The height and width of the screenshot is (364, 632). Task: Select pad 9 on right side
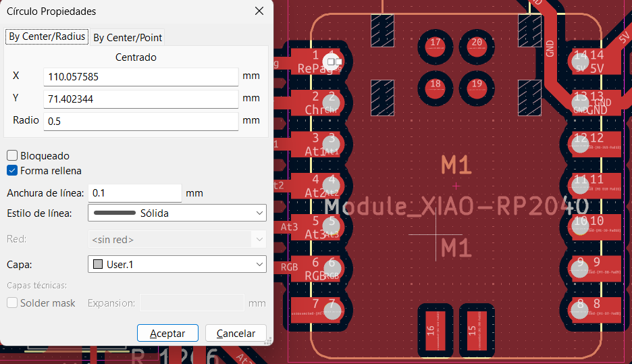tap(594, 269)
